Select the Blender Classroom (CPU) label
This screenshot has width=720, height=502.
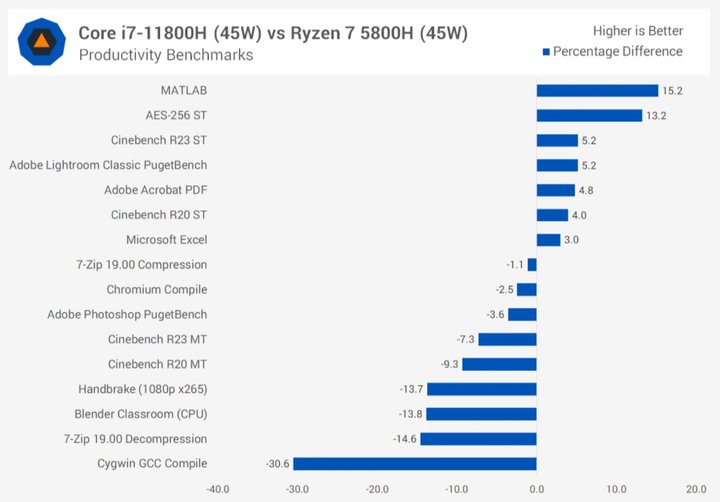click(x=141, y=414)
